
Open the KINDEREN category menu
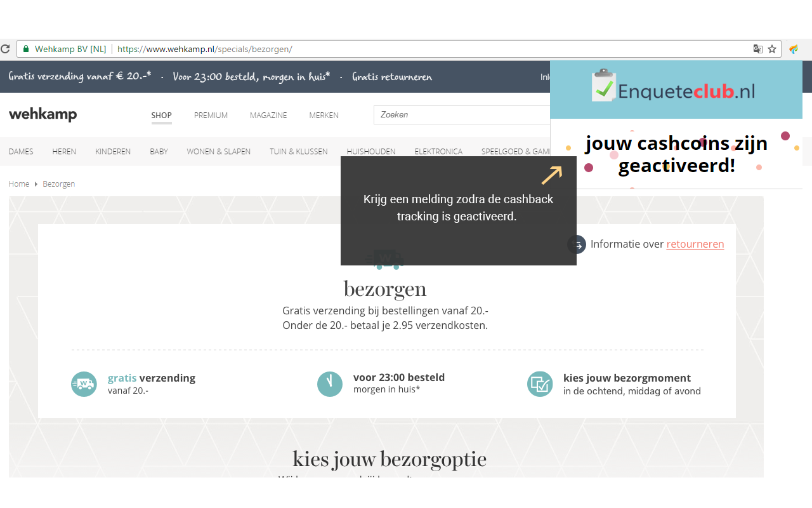(113, 152)
